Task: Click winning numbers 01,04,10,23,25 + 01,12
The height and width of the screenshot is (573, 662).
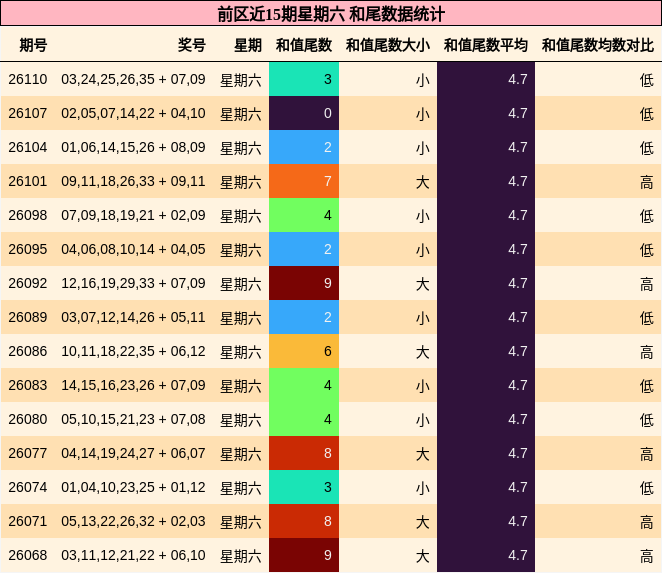Action: (x=133, y=487)
